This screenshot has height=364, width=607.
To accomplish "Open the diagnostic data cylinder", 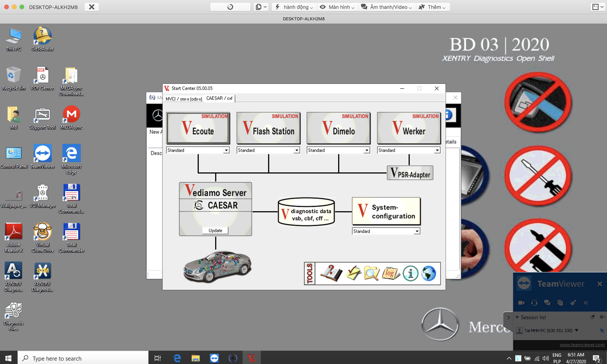I will point(306,212).
